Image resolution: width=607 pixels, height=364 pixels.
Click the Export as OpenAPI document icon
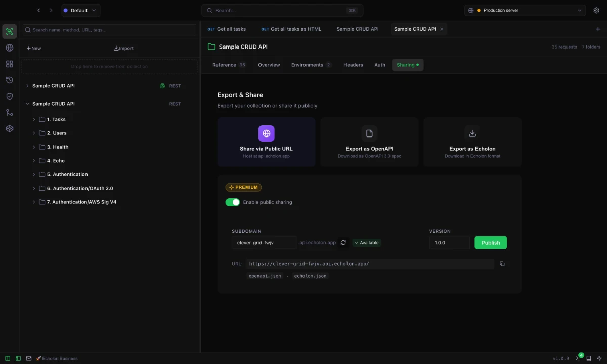click(x=369, y=133)
